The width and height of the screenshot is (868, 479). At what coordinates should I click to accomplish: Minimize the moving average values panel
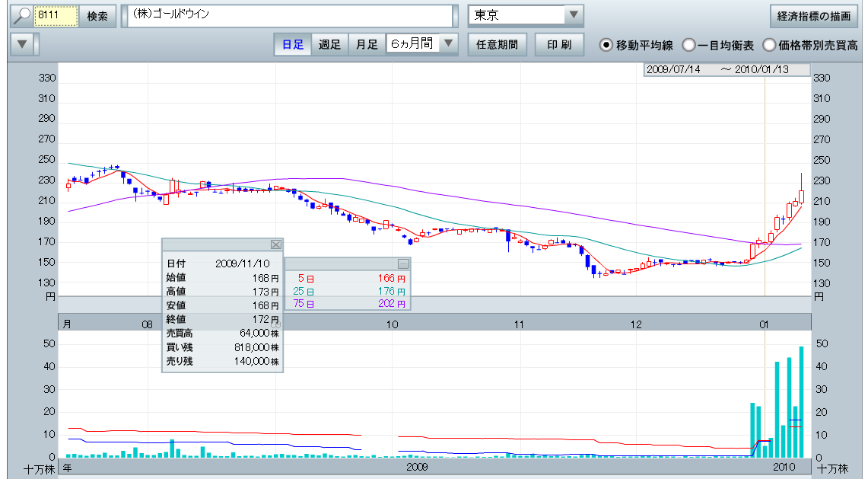click(403, 263)
